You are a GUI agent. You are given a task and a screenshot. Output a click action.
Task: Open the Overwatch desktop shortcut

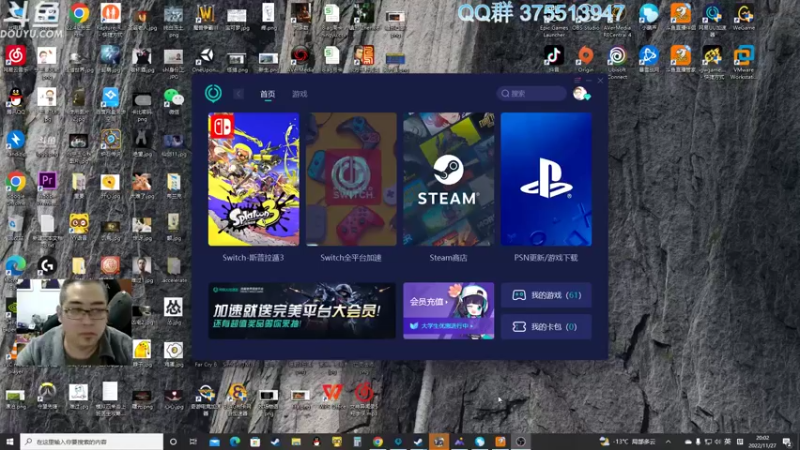(x=47, y=395)
